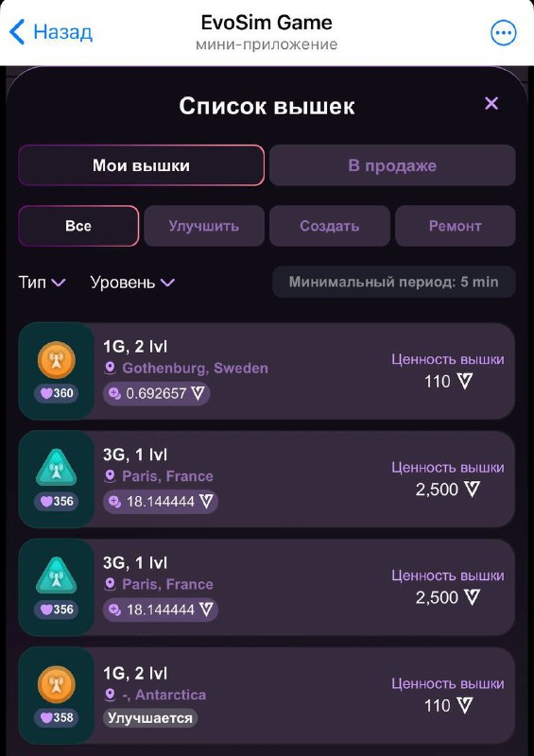Screen dimensions: 534x756
Task: Tap the orange 1G tower icon for Gothenburg
Action: tap(57, 360)
